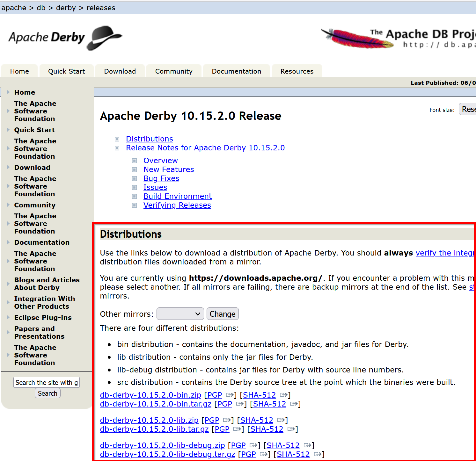Expand Integration With Other Products arrow
The height and width of the screenshot is (461, 476).
(x=8, y=303)
